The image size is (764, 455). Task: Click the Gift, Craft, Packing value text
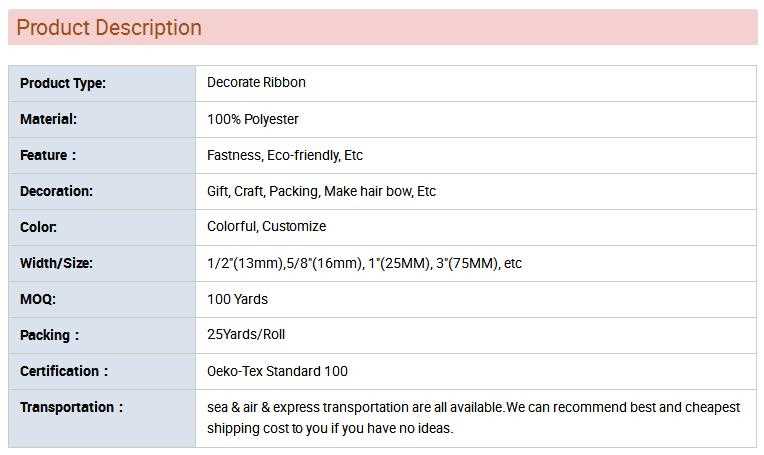321,191
